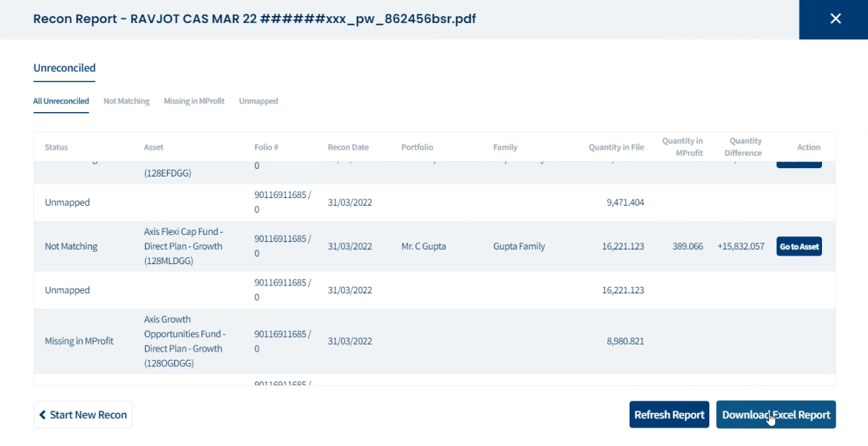Switch to the Missing in MProfit tab
The height and width of the screenshot is (446, 868).
[x=194, y=101]
